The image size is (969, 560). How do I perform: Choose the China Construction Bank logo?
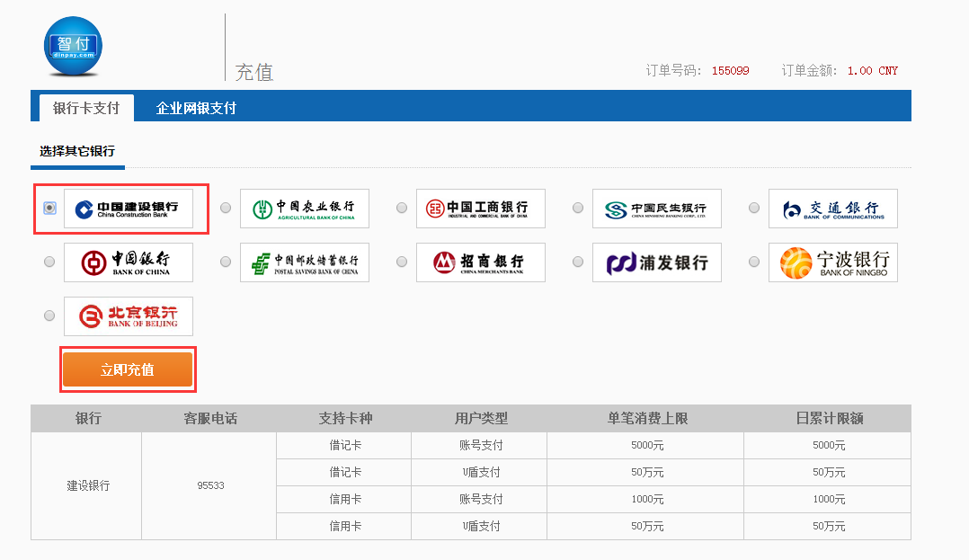(x=129, y=209)
